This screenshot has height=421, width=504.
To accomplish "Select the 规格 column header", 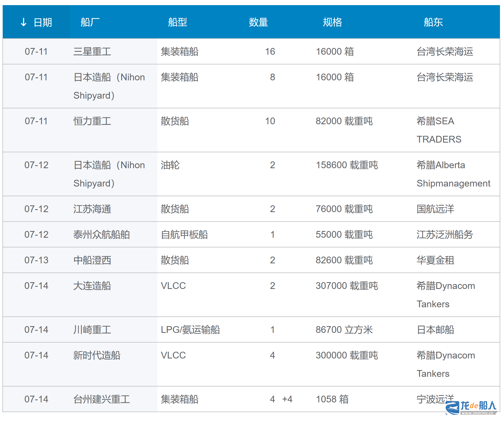I will click(332, 22).
